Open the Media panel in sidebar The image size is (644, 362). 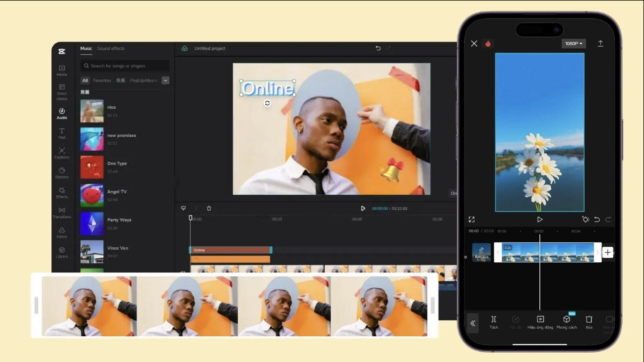(62, 70)
